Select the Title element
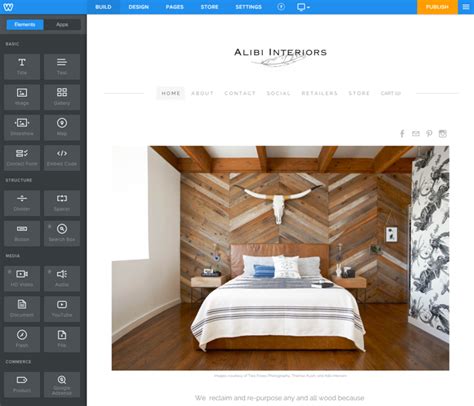 coord(22,67)
